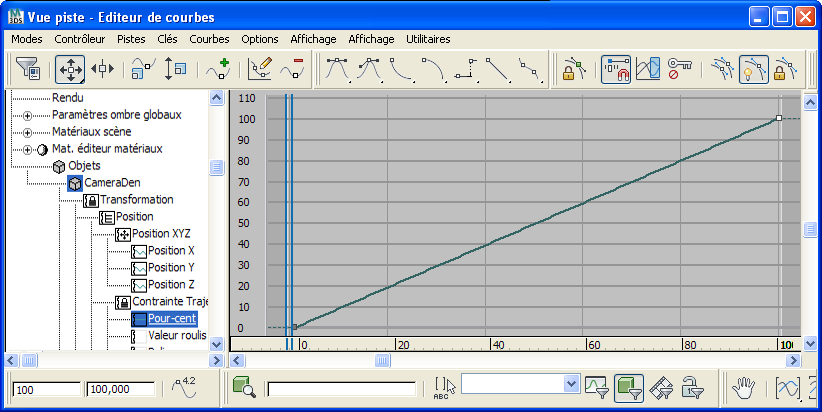Viewport: 822px width, 412px height.
Task: Select the curve key at frame 100
Action: [x=779, y=118]
